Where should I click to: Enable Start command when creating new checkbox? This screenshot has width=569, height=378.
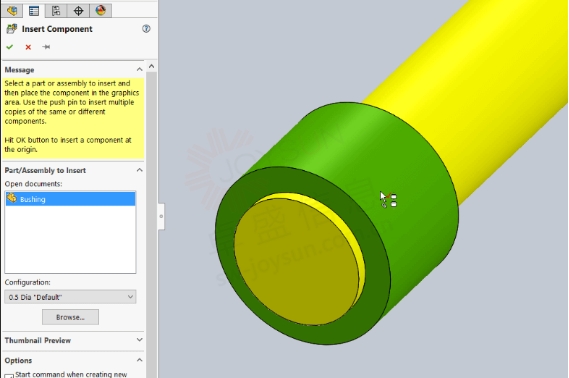[9, 376]
